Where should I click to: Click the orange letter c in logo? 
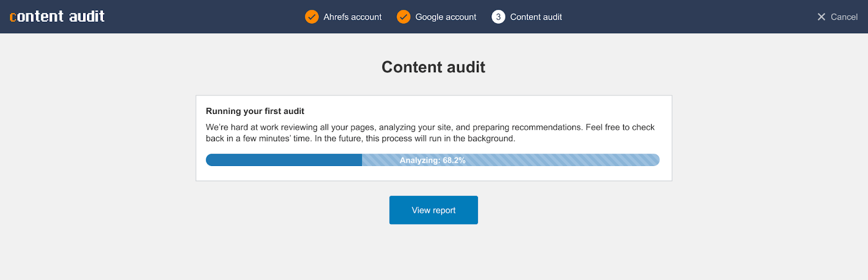[x=13, y=17]
